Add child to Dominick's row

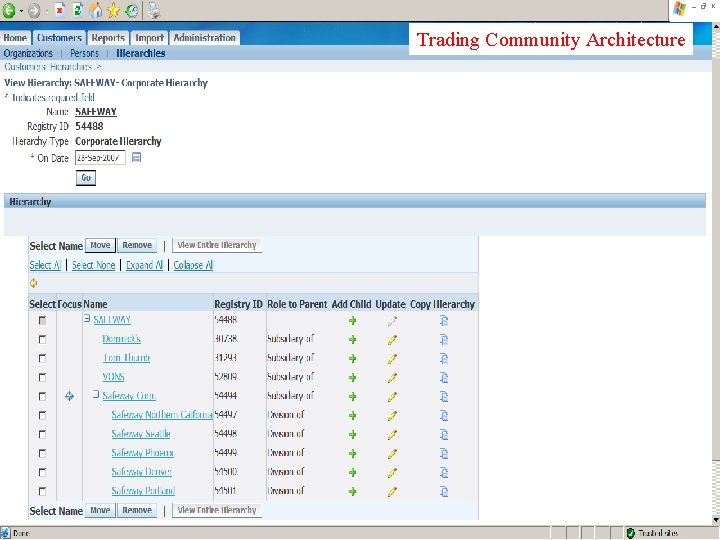[352, 340]
